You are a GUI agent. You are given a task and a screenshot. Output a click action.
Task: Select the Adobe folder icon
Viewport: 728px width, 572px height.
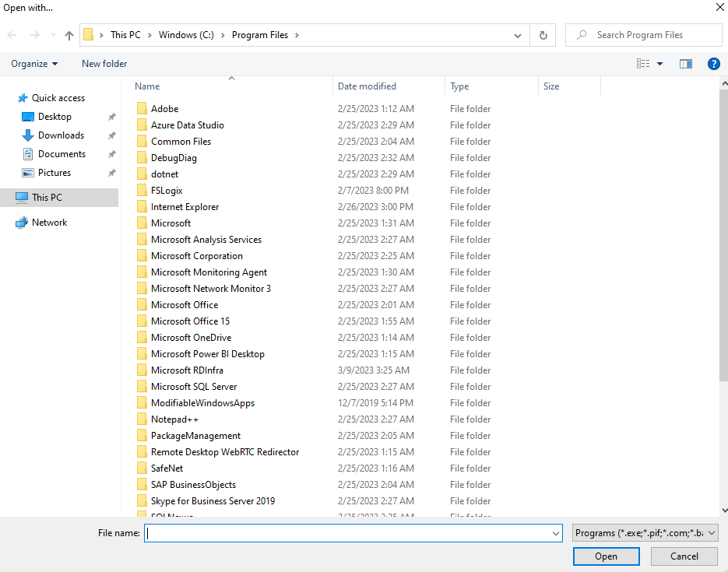pyautogui.click(x=142, y=108)
